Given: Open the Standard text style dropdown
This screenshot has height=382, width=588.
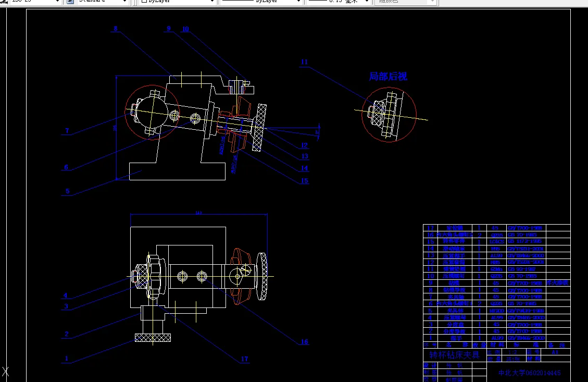Looking at the screenshot, I should click(103, 2).
